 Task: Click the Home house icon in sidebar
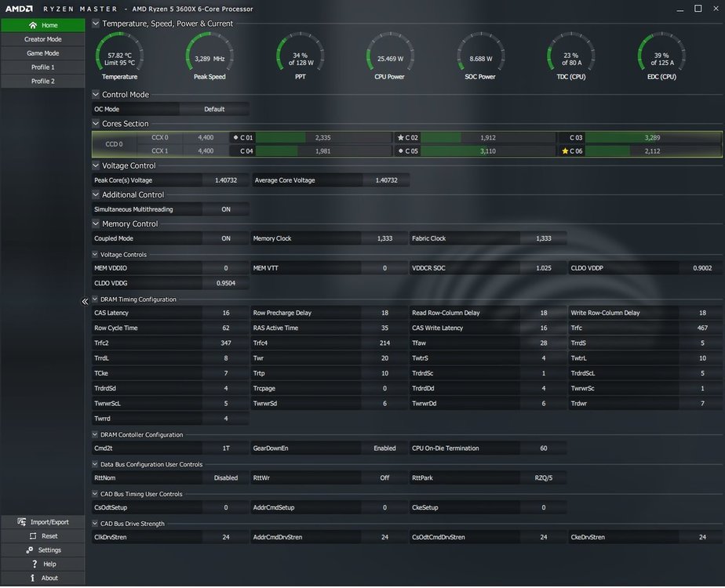coord(33,25)
